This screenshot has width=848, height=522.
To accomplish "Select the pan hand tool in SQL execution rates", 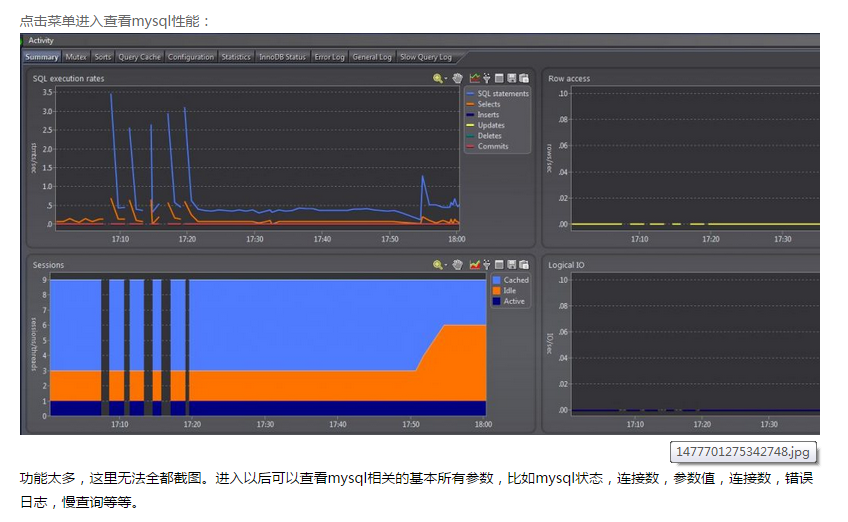I will tap(458, 78).
